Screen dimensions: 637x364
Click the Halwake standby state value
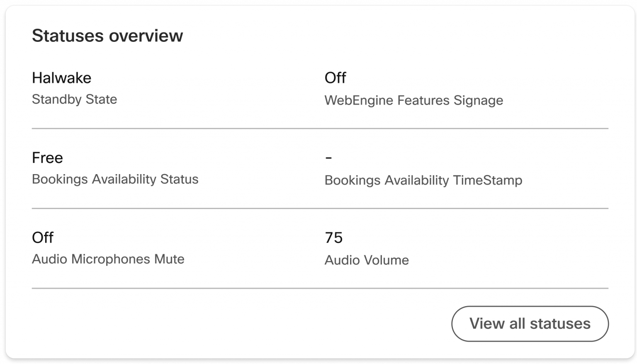pyautogui.click(x=62, y=78)
